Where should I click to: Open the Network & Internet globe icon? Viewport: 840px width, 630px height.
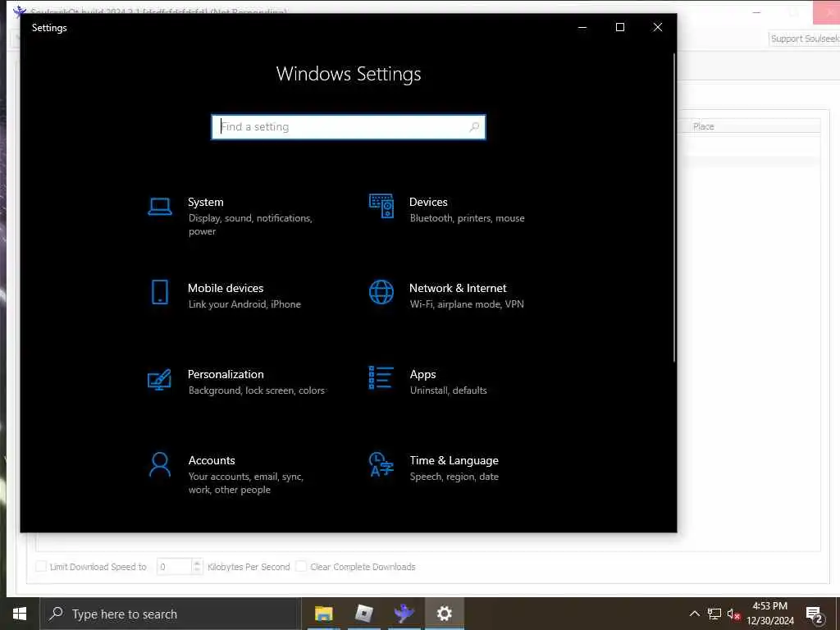pos(381,292)
